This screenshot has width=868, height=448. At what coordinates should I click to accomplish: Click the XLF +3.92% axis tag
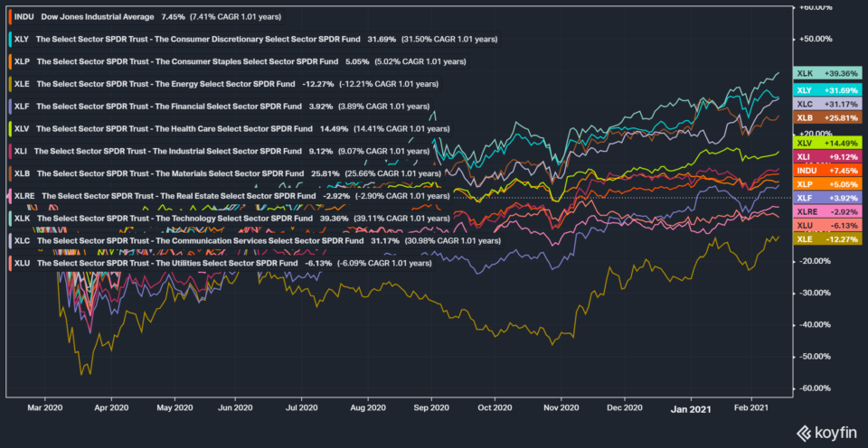[827, 198]
